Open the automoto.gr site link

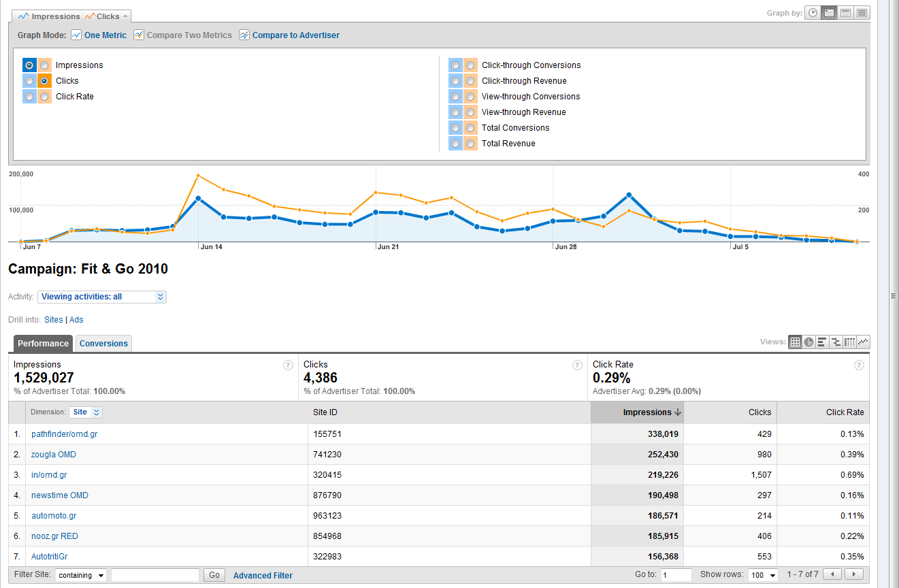coord(54,516)
